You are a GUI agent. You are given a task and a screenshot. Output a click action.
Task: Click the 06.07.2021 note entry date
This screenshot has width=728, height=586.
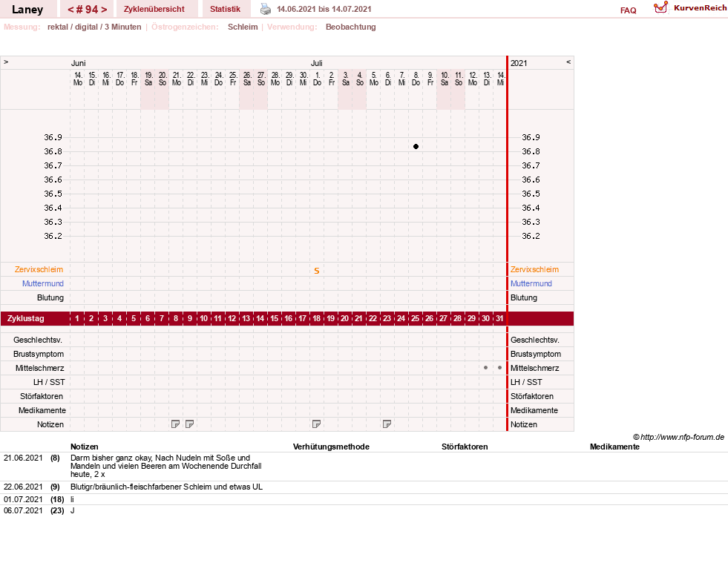pos(23,510)
